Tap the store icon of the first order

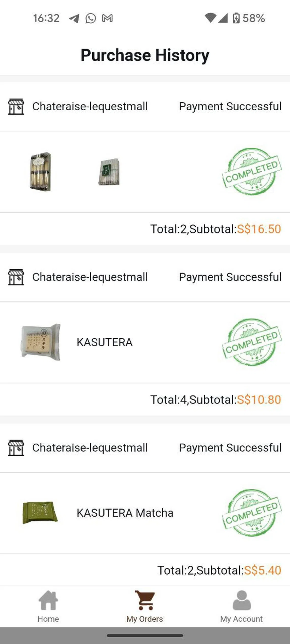16,107
